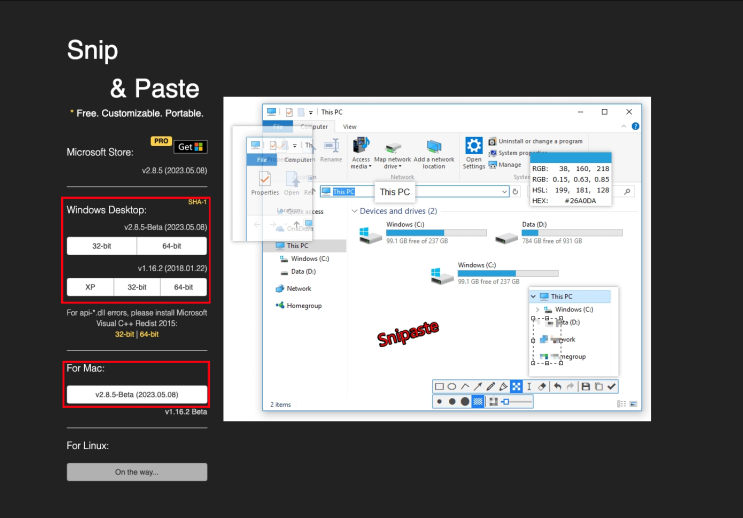Click the address bar refresh icon

(x=516, y=191)
